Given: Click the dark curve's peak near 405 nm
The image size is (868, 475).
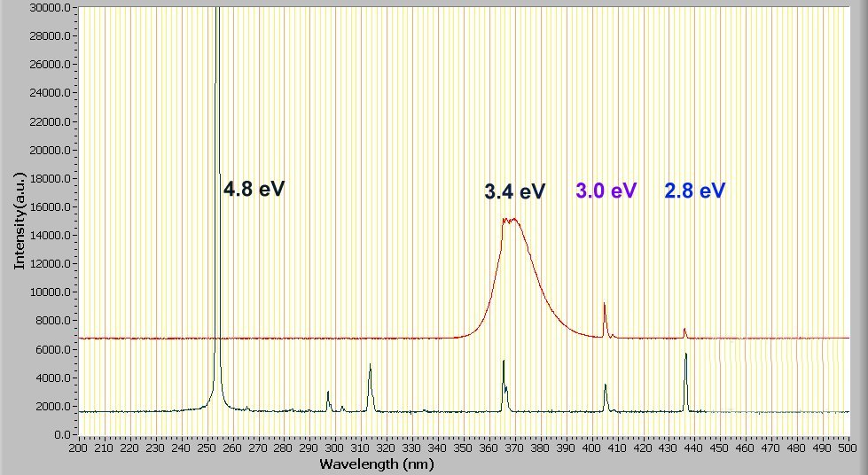Looking at the screenshot, I should 606,385.
